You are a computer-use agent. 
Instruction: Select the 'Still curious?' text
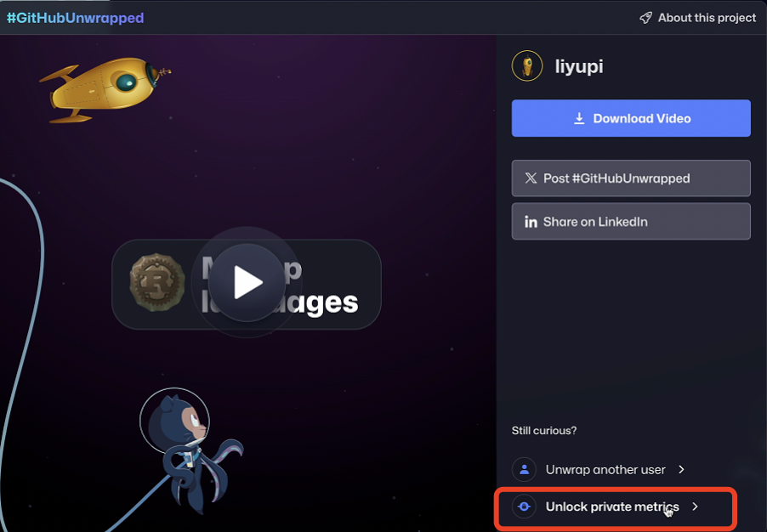[x=544, y=431]
